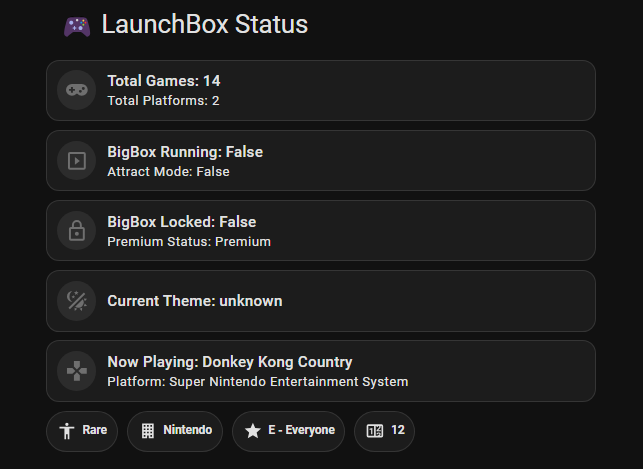Click the theme light-dark icon
The width and height of the screenshot is (643, 469).
point(77,301)
